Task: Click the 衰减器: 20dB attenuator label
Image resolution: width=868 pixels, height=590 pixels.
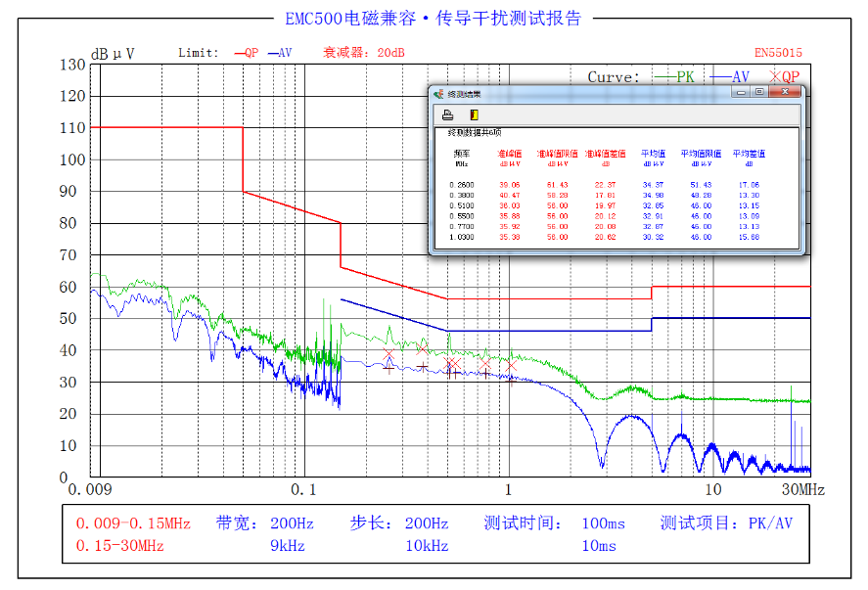Action: click(x=363, y=53)
